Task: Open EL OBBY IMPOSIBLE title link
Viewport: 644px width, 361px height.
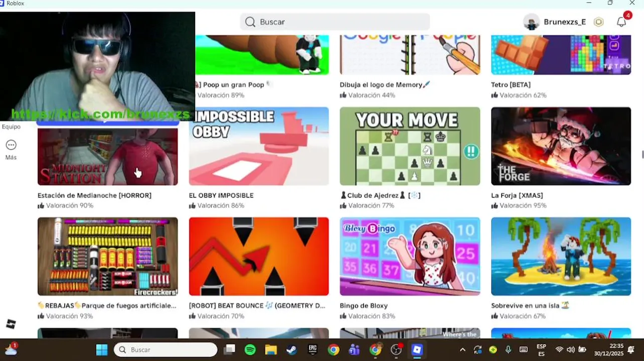Action: (221, 196)
